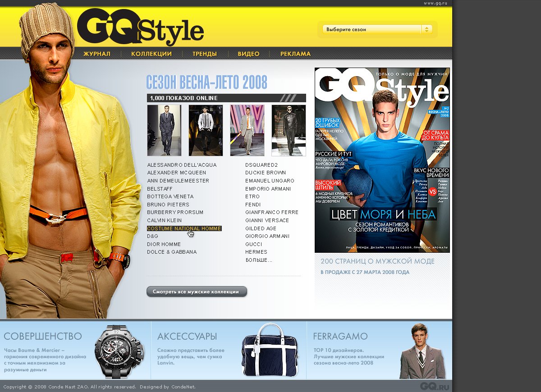Select GIANFRANCO FERRE collection
Screen dimensions: 541x392
click(x=272, y=212)
